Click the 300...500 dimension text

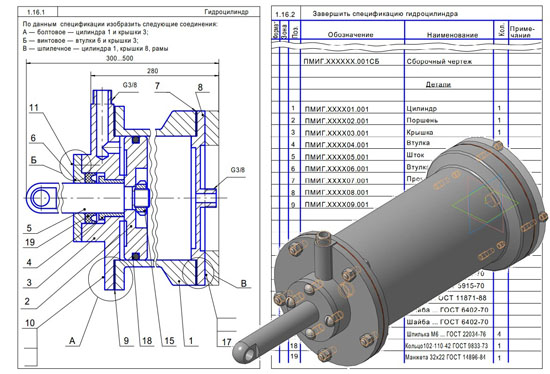click(x=120, y=58)
